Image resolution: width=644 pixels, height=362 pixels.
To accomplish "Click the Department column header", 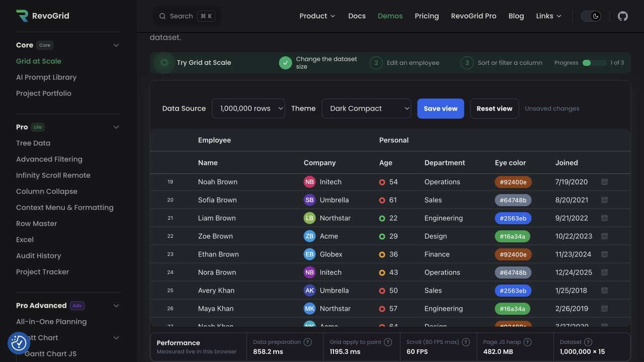I will pos(445,163).
